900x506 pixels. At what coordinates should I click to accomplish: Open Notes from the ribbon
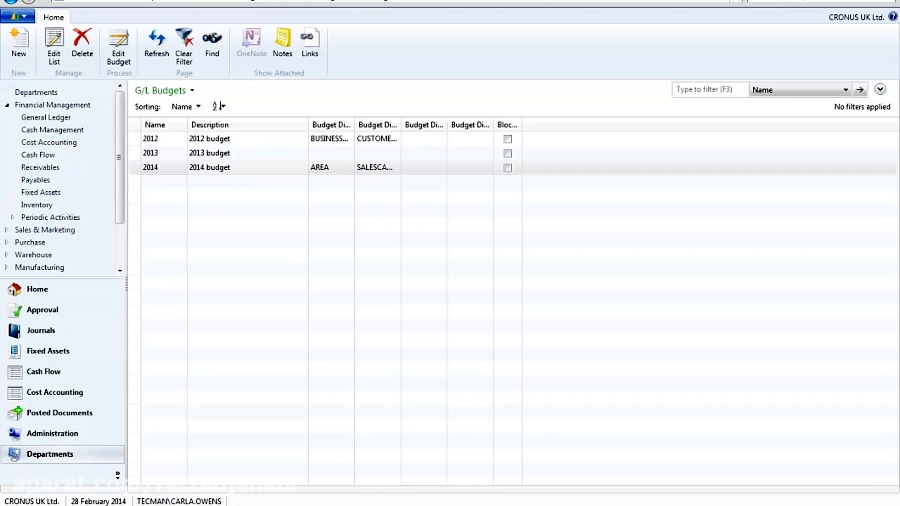click(x=282, y=43)
